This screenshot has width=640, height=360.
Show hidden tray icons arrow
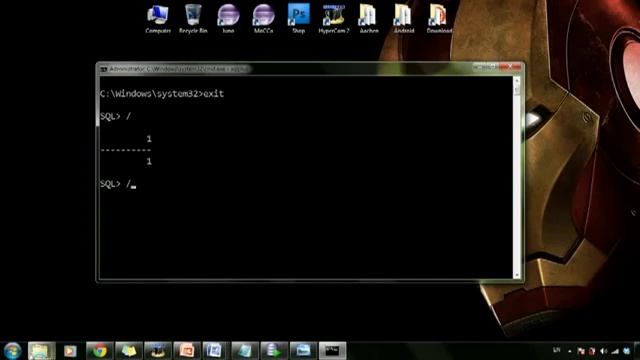click(x=570, y=351)
